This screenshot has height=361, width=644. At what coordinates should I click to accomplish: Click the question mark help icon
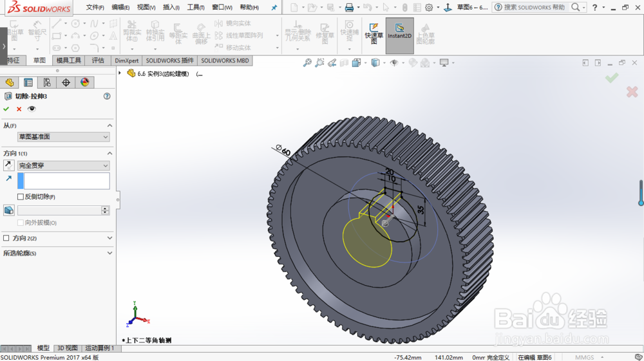[x=594, y=7]
